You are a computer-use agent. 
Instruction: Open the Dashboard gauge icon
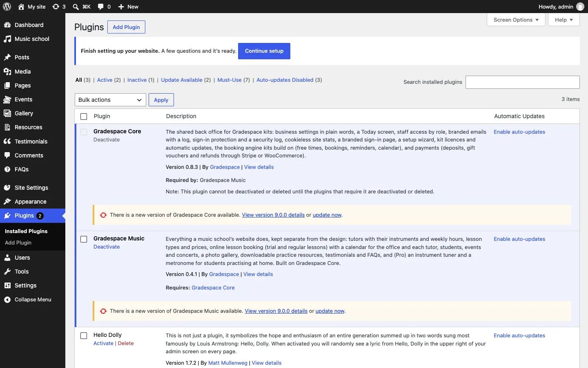7,25
